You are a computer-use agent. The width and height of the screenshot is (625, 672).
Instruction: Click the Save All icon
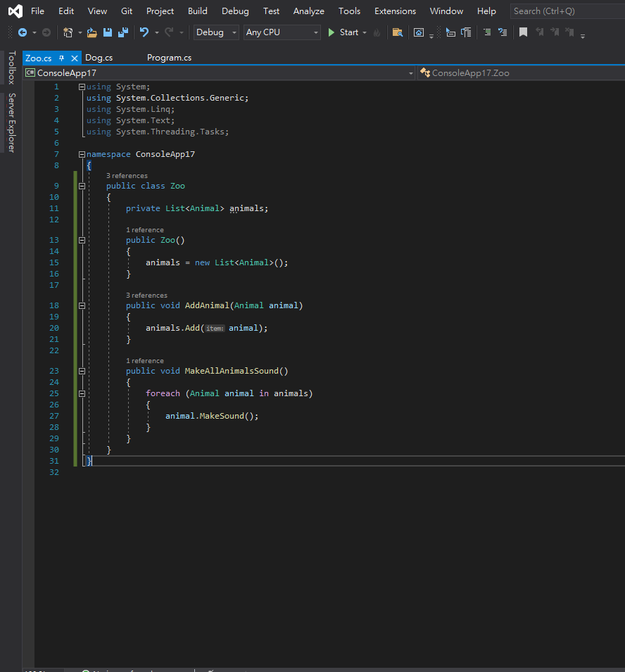coord(122,32)
